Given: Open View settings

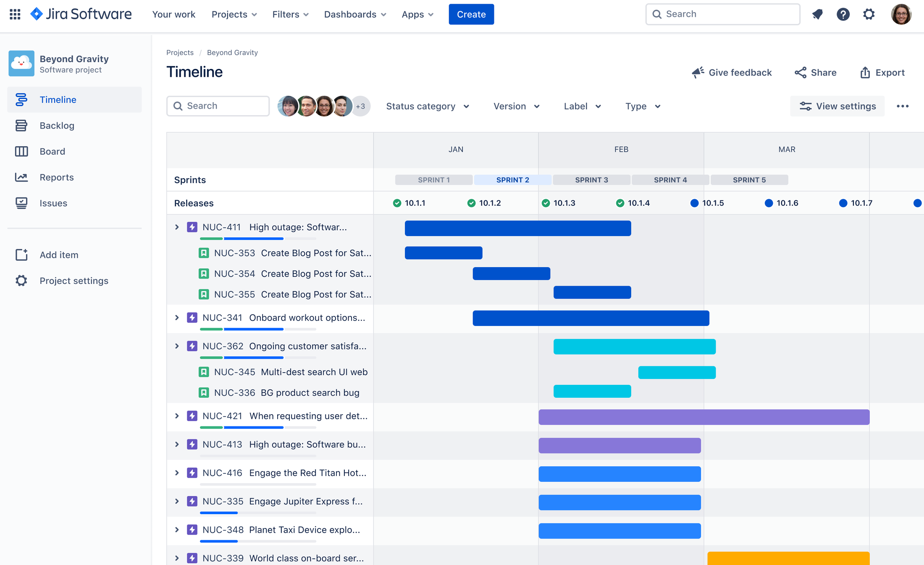Looking at the screenshot, I should pos(837,106).
